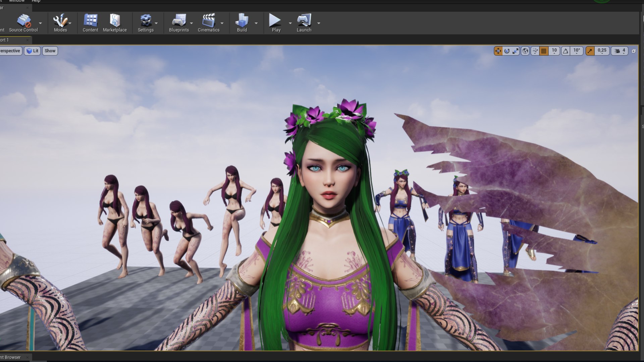Open camera speed 4 dropdown
Image resolution: width=644 pixels, height=362 pixels.
click(620, 51)
